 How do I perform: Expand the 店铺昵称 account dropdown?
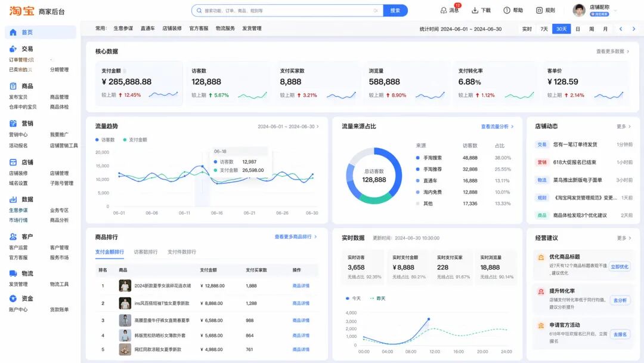615,11
